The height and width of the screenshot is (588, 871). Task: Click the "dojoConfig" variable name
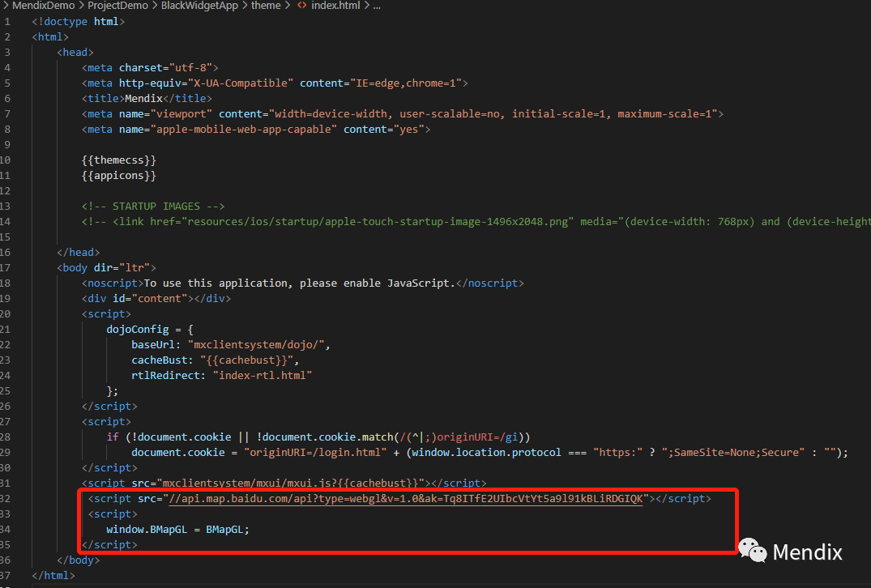pyautogui.click(x=138, y=330)
